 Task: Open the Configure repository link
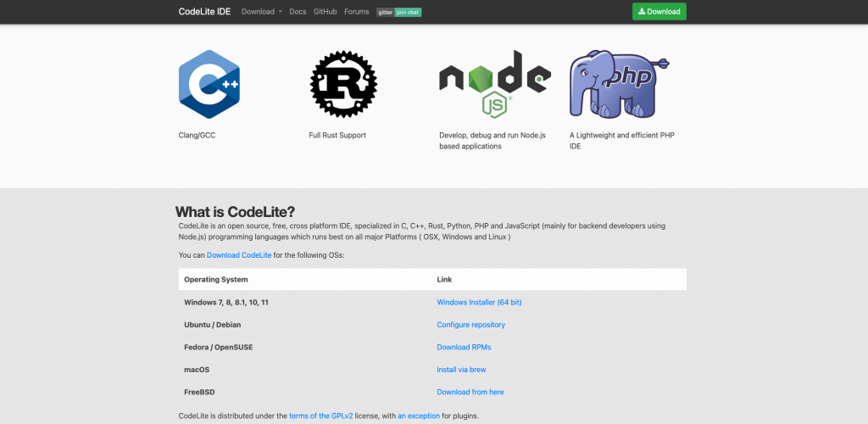[471, 325]
